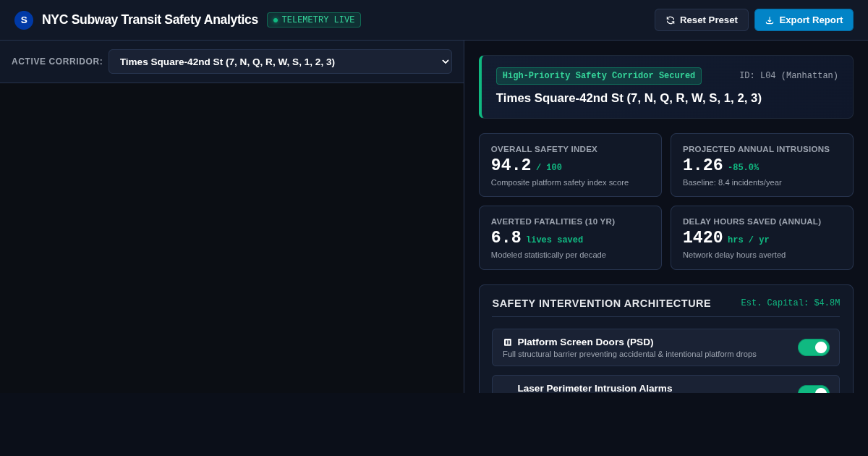Image resolution: width=868 pixels, height=456 pixels.
Task: Toggle off Platform Screen Doors (PSD)
Action: (814, 347)
